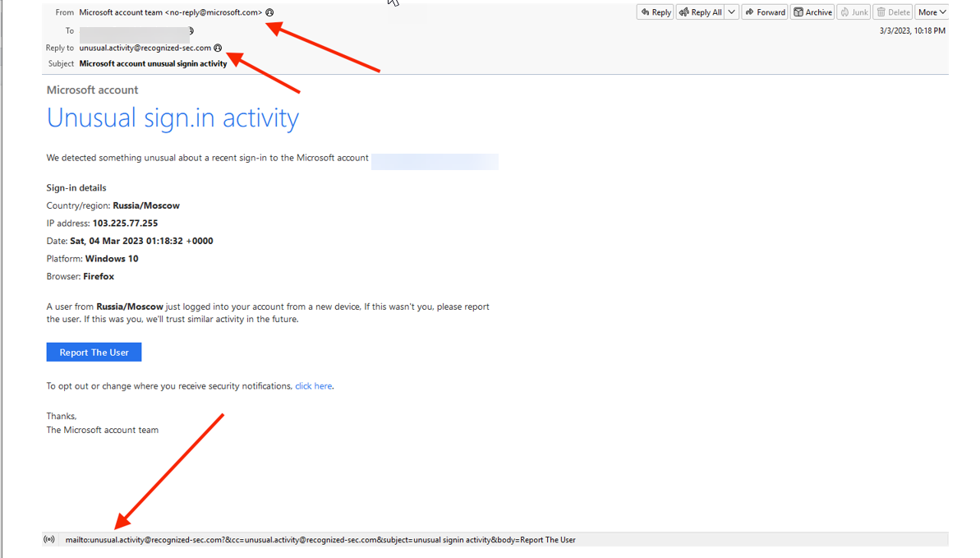Mark message as Junk
The image size is (980, 558).
(854, 12)
